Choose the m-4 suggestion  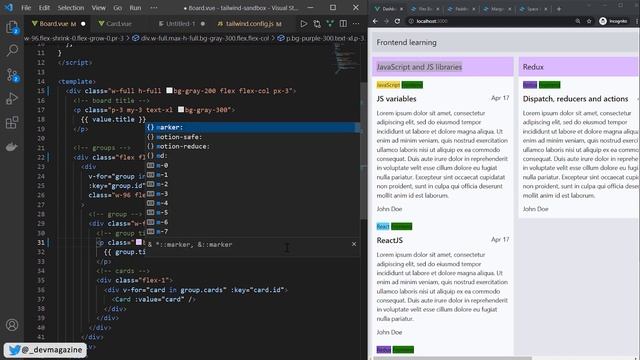tap(252, 203)
